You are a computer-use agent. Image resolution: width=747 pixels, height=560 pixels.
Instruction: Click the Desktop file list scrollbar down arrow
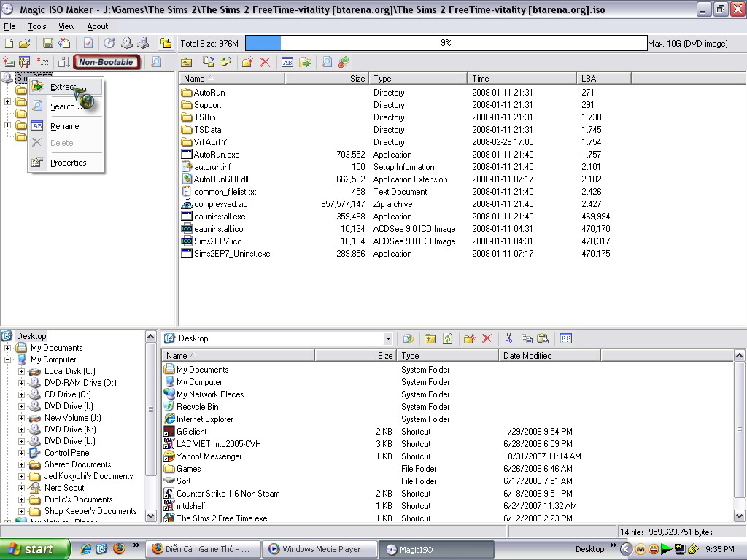pos(739,516)
